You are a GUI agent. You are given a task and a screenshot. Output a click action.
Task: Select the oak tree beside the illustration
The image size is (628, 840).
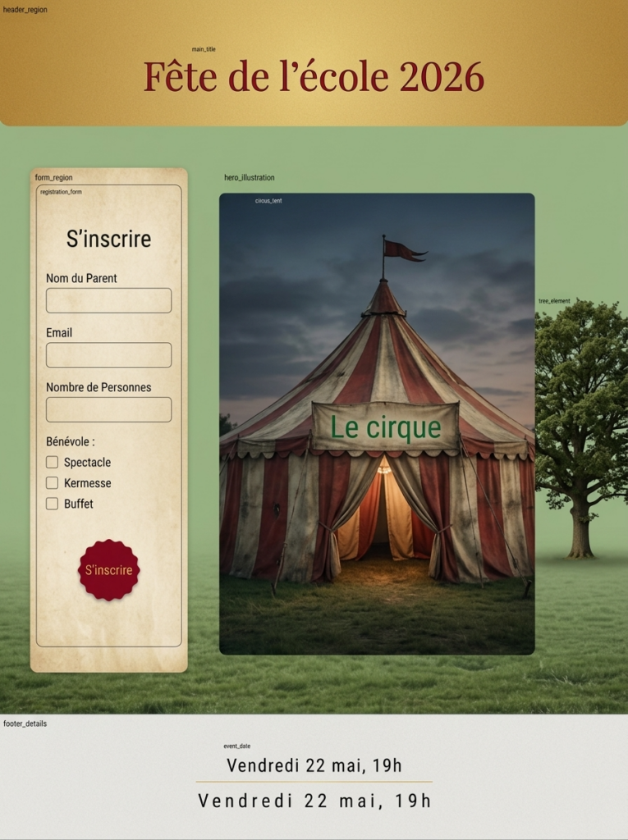point(580,410)
